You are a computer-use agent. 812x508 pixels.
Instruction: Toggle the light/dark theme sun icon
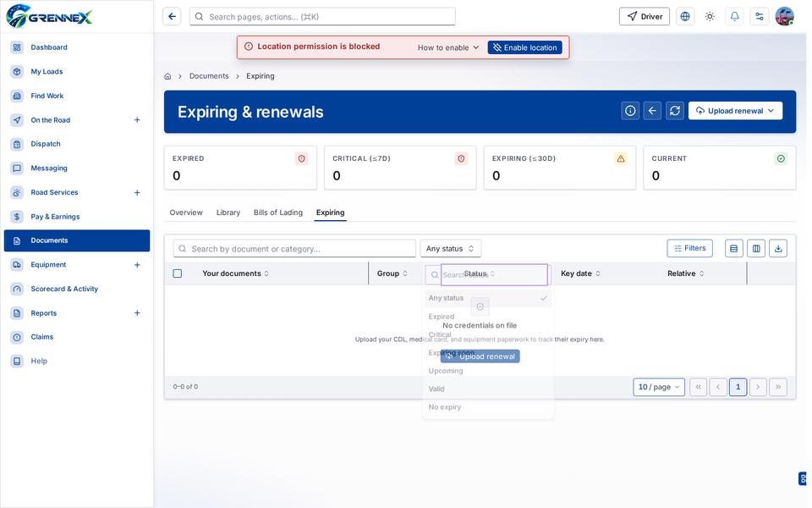710,17
